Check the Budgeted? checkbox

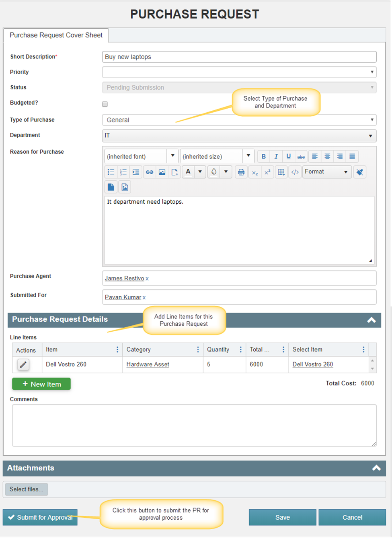click(x=105, y=104)
